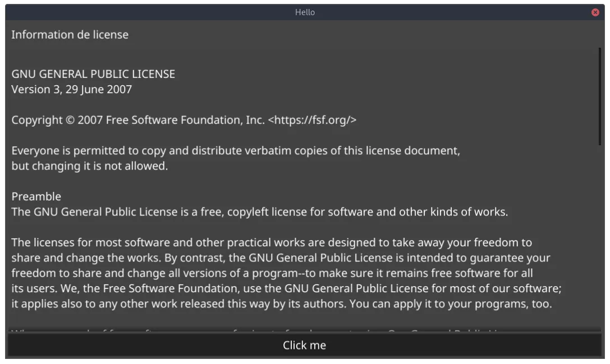Image resolution: width=610 pixels, height=364 pixels.
Task: Click the "Version 3, 29 June 2007" line
Action: (x=72, y=89)
